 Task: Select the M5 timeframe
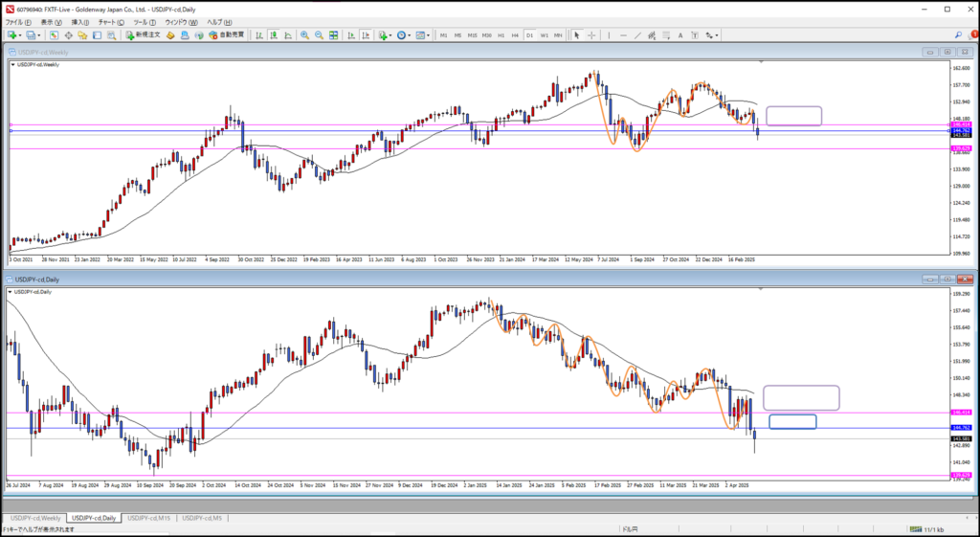click(x=458, y=35)
